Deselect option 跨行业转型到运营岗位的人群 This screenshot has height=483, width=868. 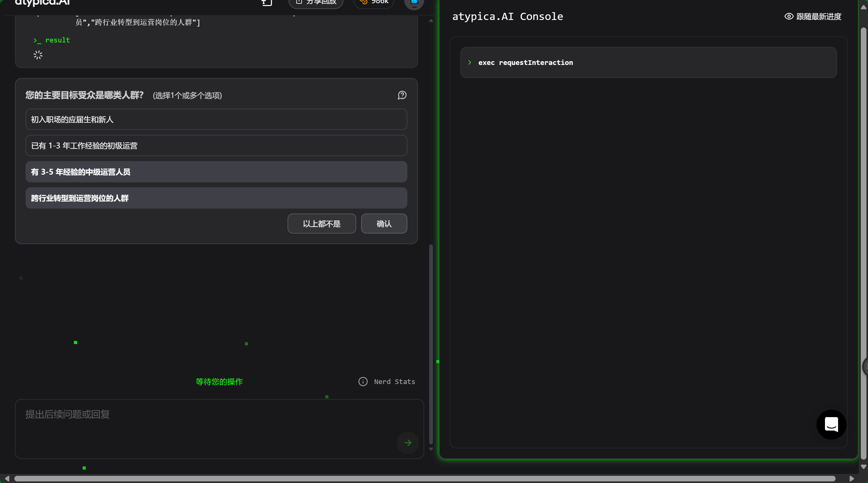pos(216,198)
